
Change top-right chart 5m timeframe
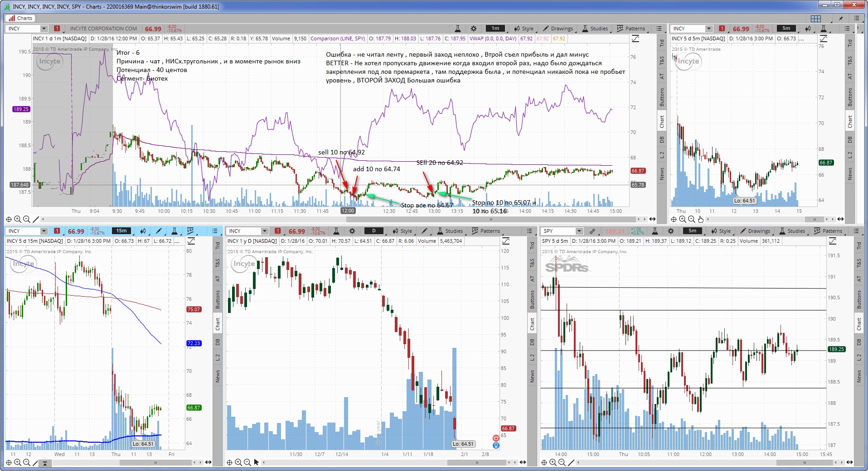pos(786,29)
